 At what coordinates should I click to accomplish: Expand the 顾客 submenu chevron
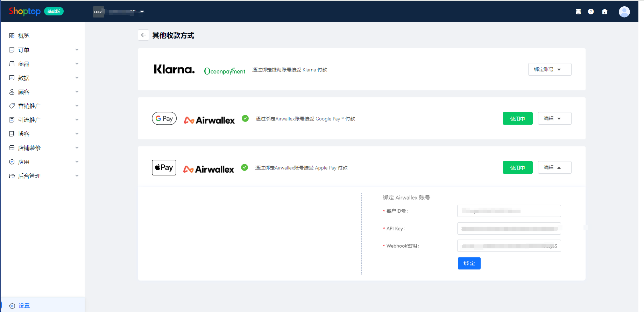tap(77, 92)
